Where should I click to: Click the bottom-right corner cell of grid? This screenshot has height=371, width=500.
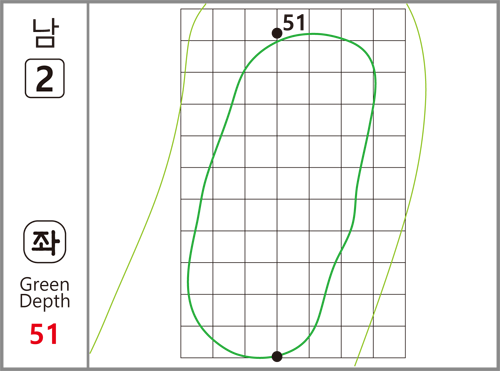pos(389,342)
